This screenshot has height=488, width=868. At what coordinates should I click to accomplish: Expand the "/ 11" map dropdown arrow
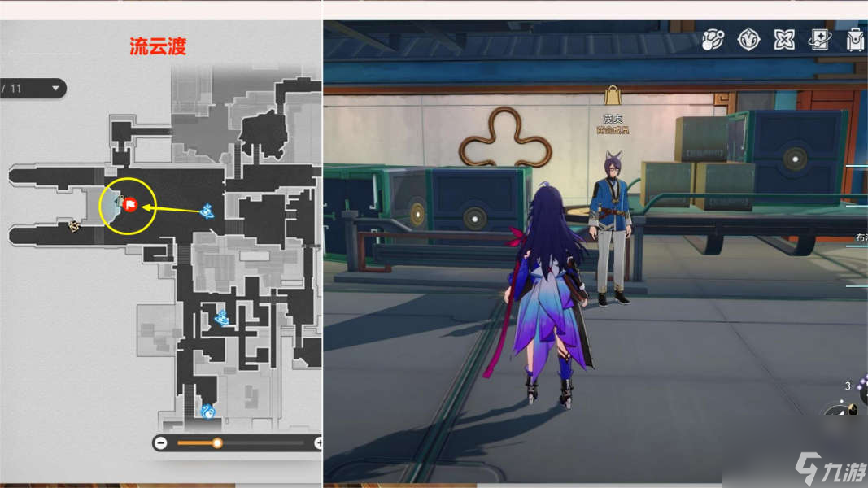click(55, 89)
